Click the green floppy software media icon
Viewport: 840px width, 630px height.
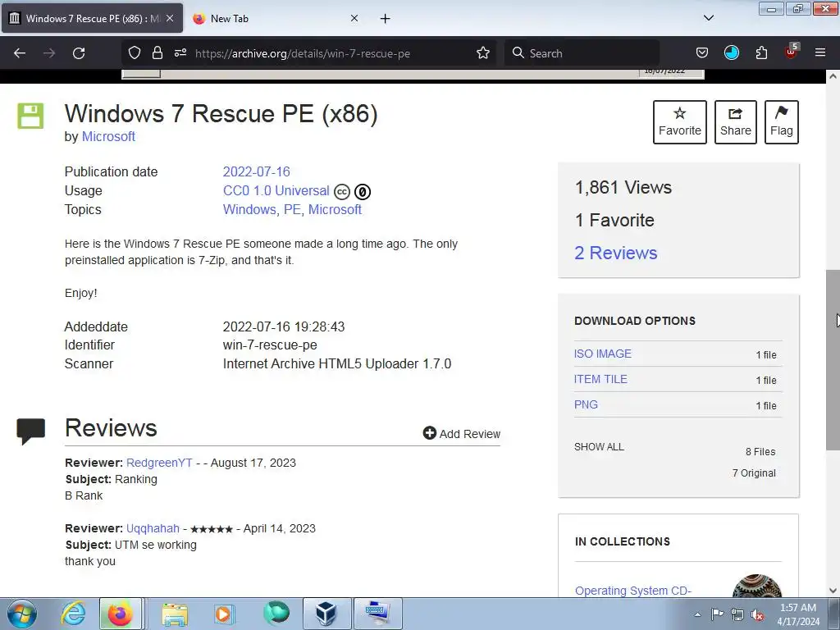30,116
